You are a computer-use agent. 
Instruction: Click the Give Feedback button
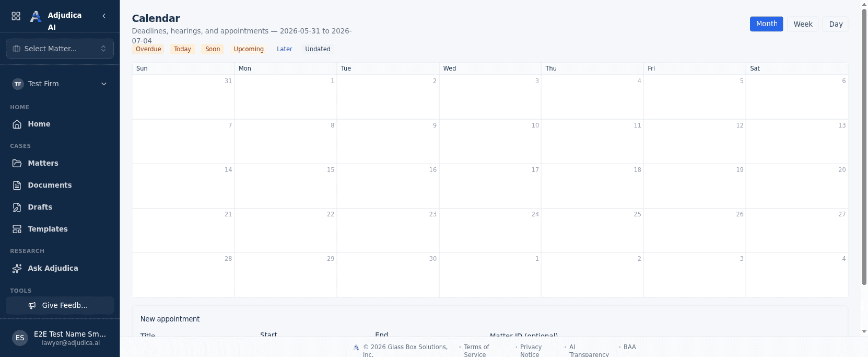(x=60, y=306)
